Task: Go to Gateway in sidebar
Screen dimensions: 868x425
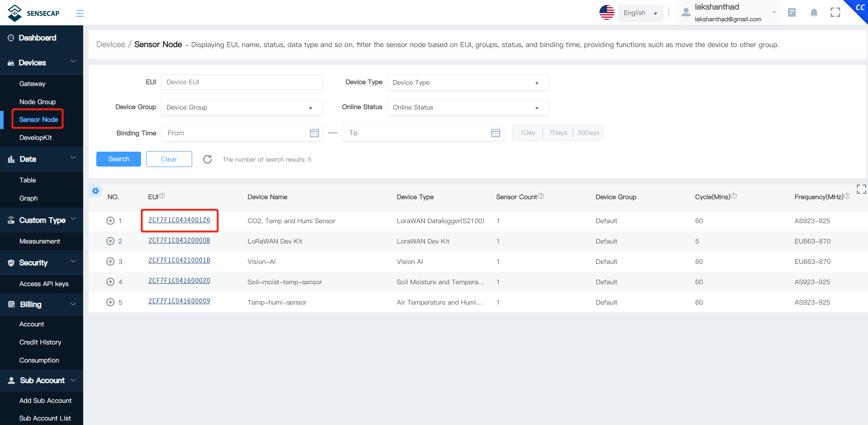Action: coord(33,84)
